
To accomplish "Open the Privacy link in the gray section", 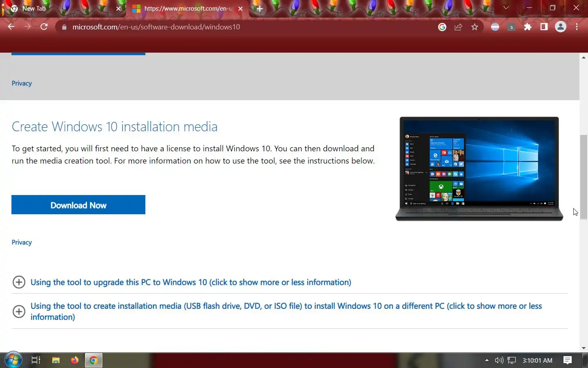I will 22,83.
